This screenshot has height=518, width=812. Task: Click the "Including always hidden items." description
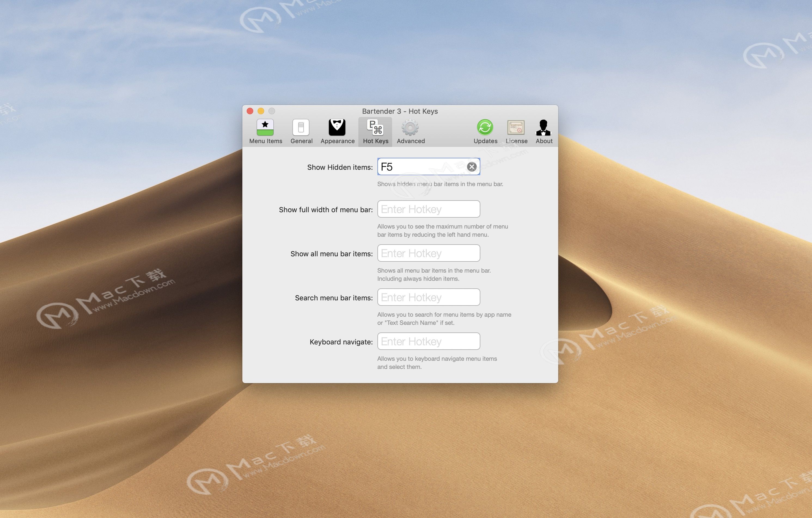(418, 279)
